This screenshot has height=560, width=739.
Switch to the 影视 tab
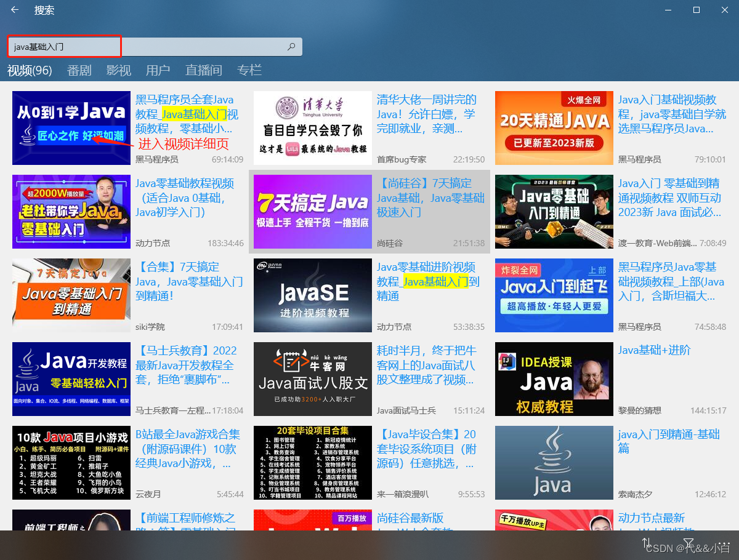pos(119,71)
